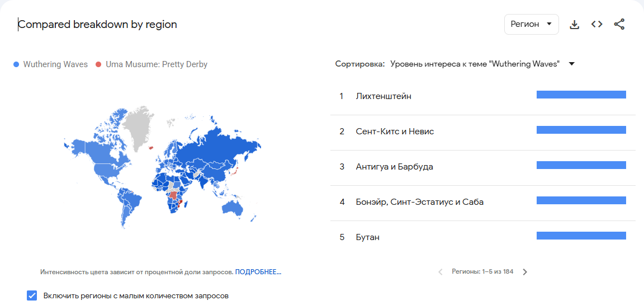Select Бонэйр, Синт-Эстатиус и Саба row

tap(419, 202)
